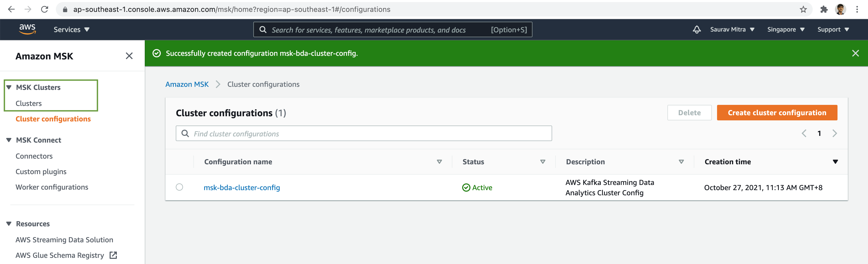868x264 pixels.
Task: Click Cluster configurations breadcrumb text
Action: point(263,84)
